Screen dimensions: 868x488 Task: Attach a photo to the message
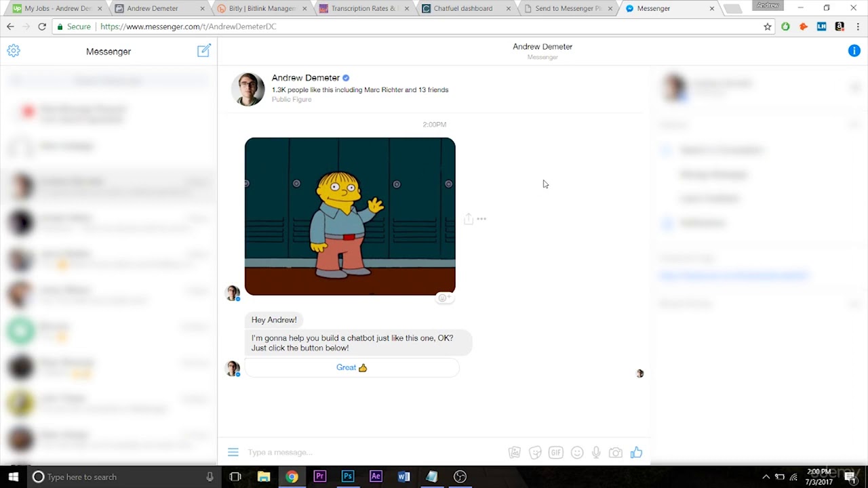coord(515,453)
